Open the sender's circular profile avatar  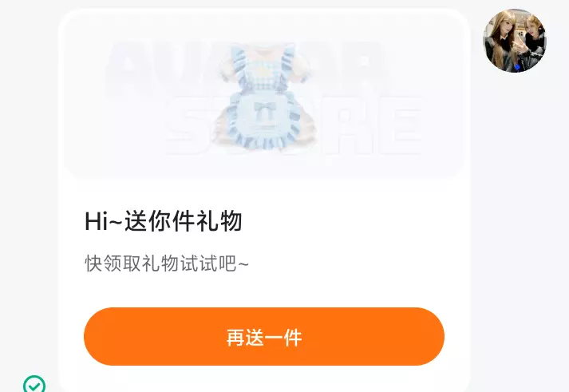(515, 41)
